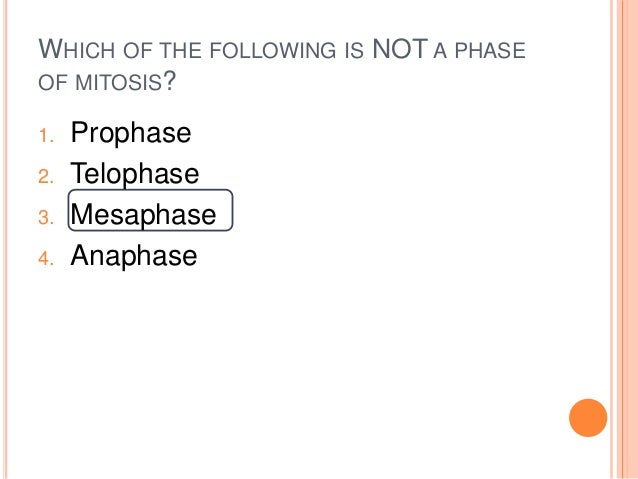Click the orange number 4 list marker
This screenshot has height=479, width=638.
click(x=46, y=258)
